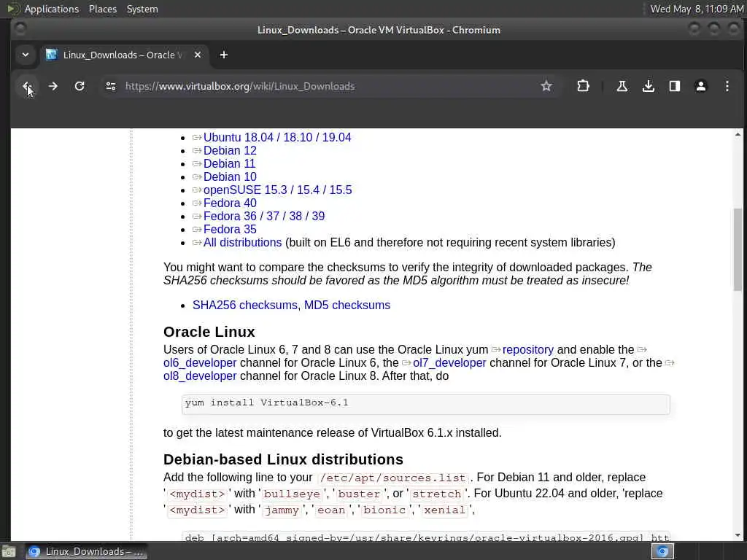The width and height of the screenshot is (747, 560).
Task: Bookmark this page with the star icon
Action: [546, 86]
